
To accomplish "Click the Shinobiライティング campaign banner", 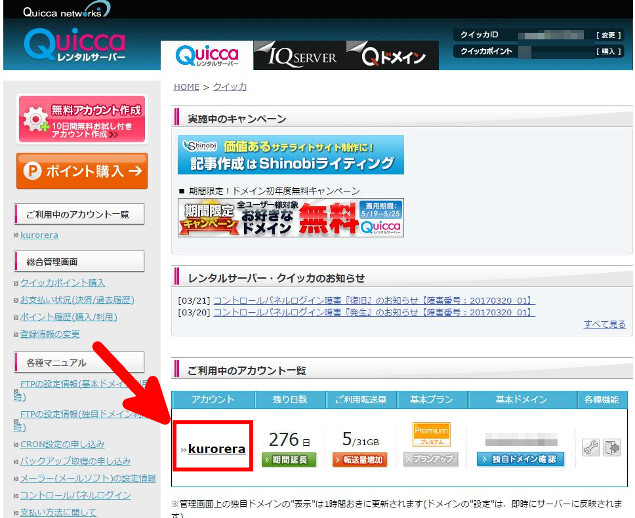I will point(291,155).
